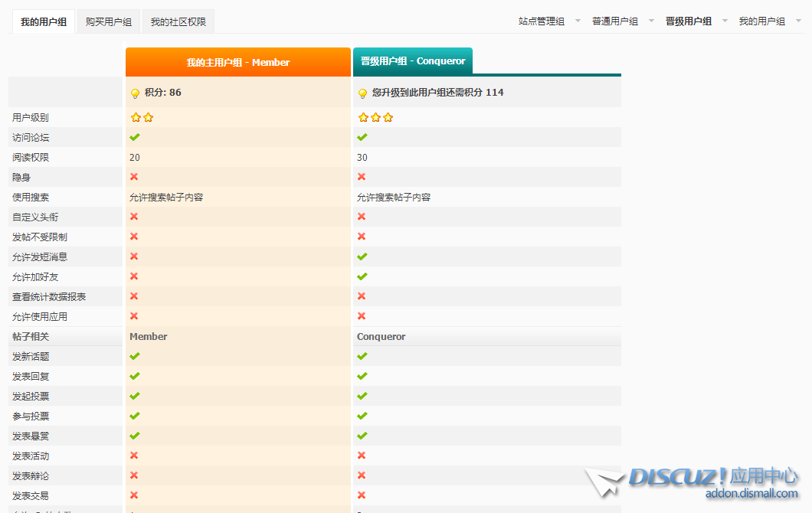
Task: Click the lightbulb icon beside the upgrade points notice
Action: 362,93
